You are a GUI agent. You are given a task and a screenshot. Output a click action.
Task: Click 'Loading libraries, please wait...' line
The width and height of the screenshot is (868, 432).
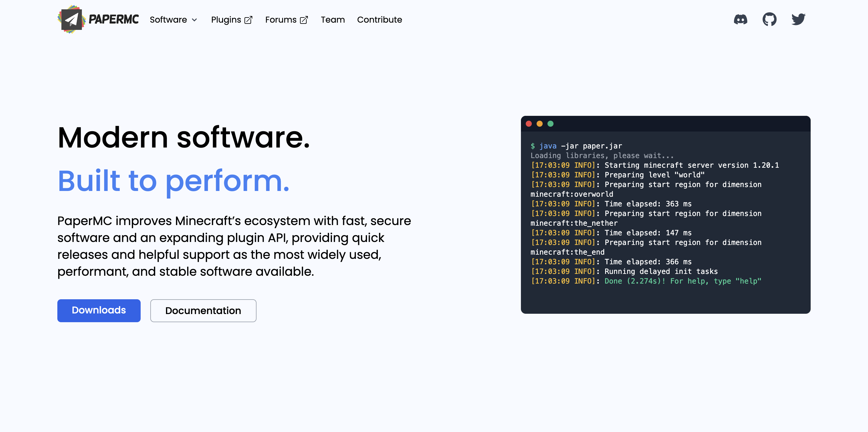click(602, 156)
